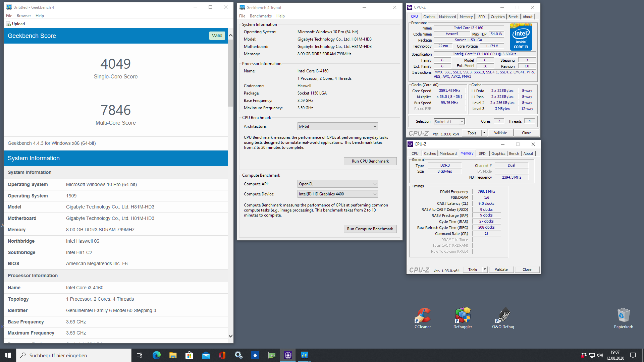Click the 7846 Multi-Core Score value
The height and width of the screenshot is (362, 644).
coord(116,110)
